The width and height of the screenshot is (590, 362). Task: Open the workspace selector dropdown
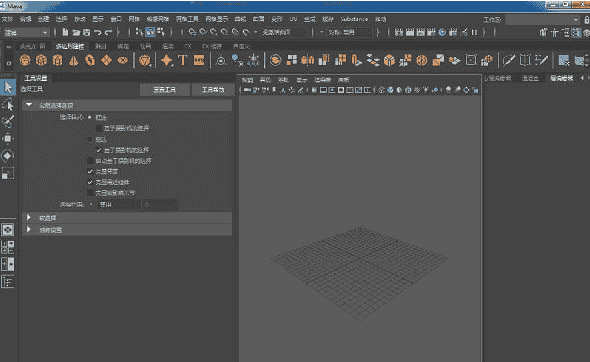[x=543, y=20]
